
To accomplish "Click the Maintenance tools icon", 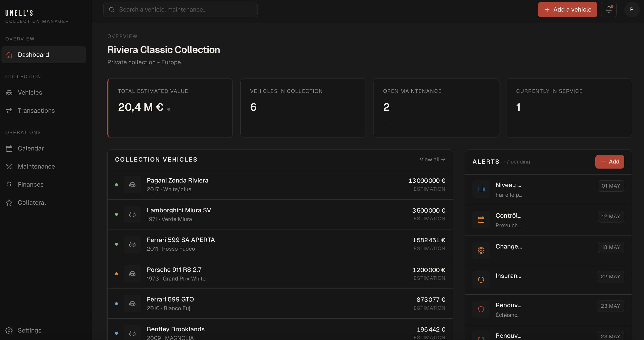I will pos(9,166).
